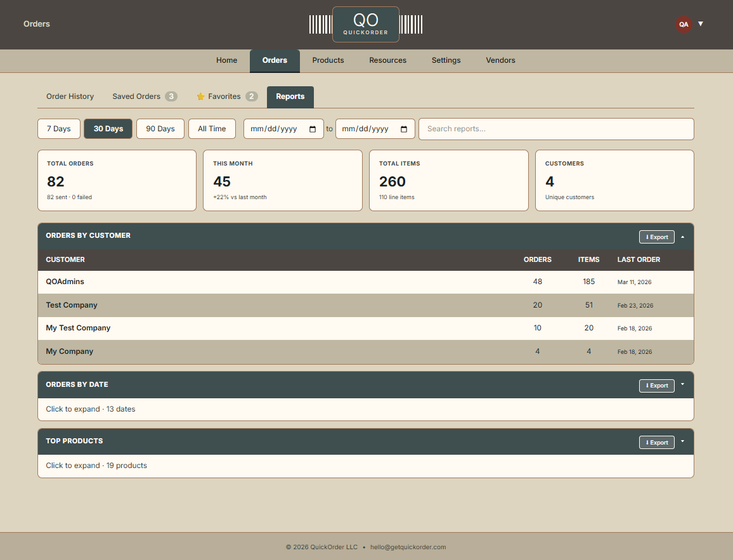733x560 pixels.
Task: Click the QA user avatar
Action: point(684,24)
